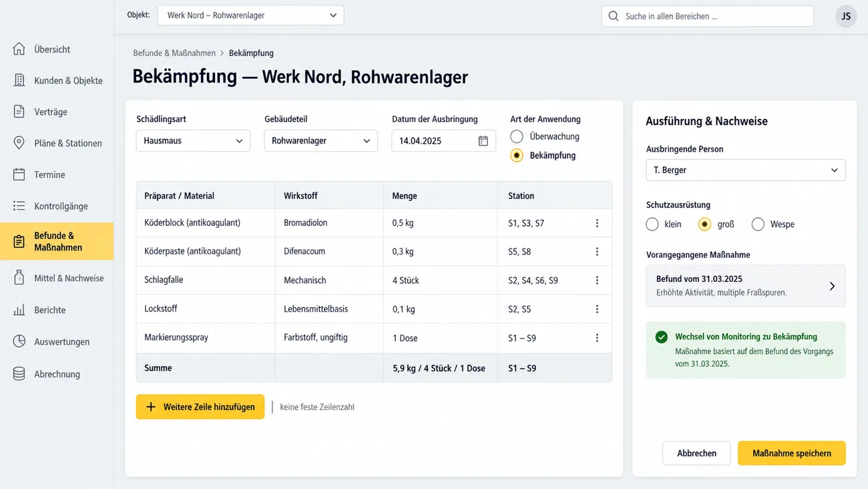The height and width of the screenshot is (489, 868).
Task: Click the Abrechnung coin stack icon
Action: coord(19,374)
